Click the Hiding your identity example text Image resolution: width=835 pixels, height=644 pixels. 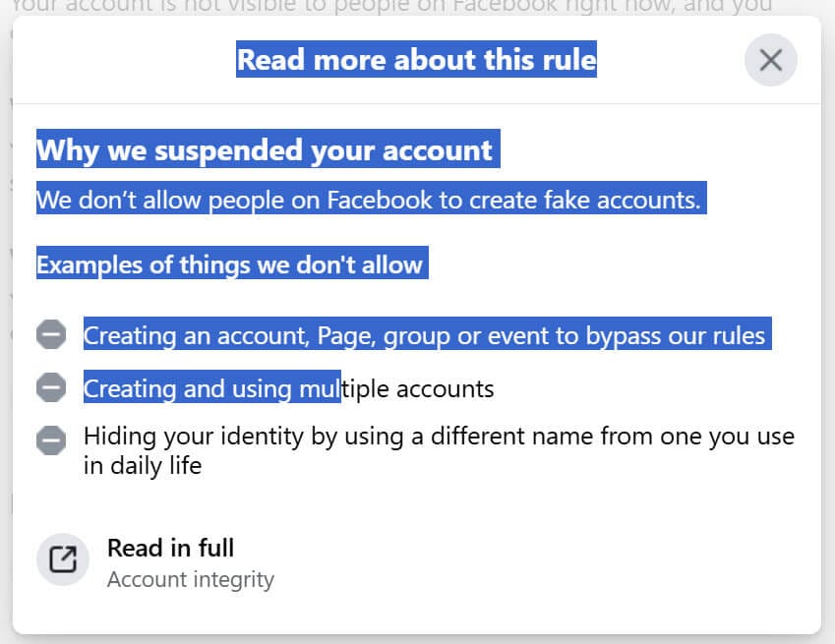pos(439,450)
